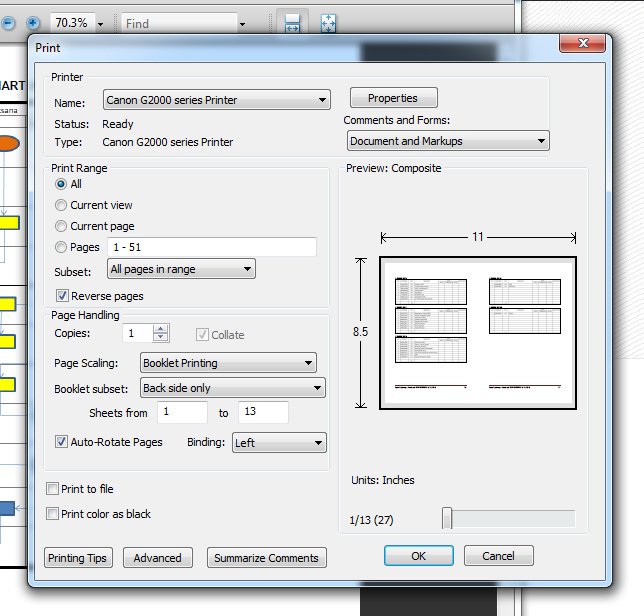The height and width of the screenshot is (616, 644).
Task: Click the Pages range field showing 1 - 51
Action: click(212, 247)
